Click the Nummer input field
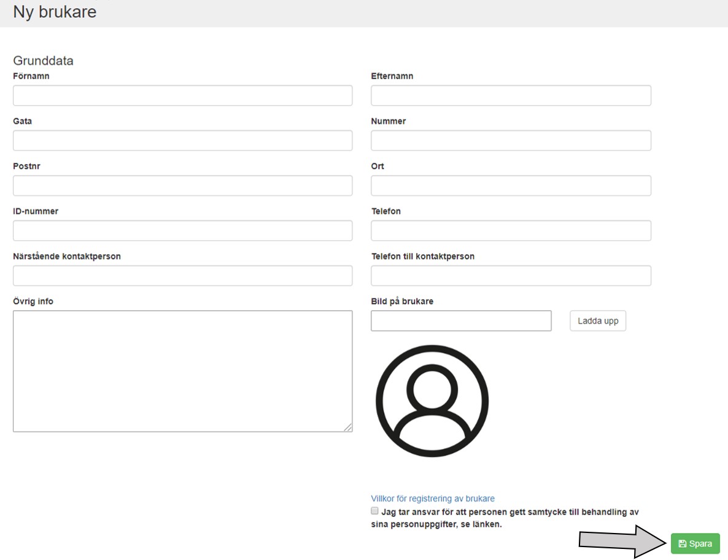This screenshot has height=560, width=728. [511, 141]
